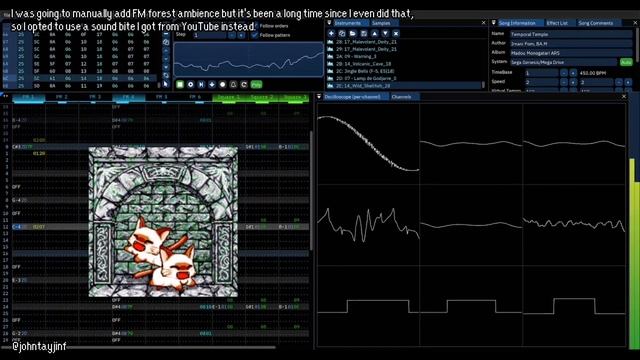Image resolution: width=640 pixels, height=360 pixels.
Task: Select instrument 29: 17_Malevolent_Deity_21
Action: (x=404, y=49)
